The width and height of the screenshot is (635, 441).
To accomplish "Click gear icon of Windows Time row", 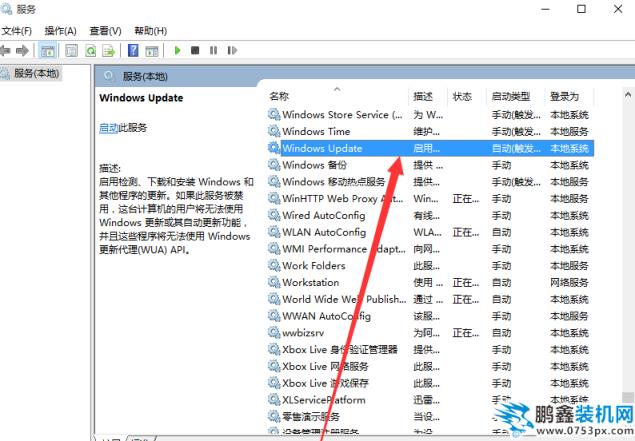I will pyautogui.click(x=274, y=131).
